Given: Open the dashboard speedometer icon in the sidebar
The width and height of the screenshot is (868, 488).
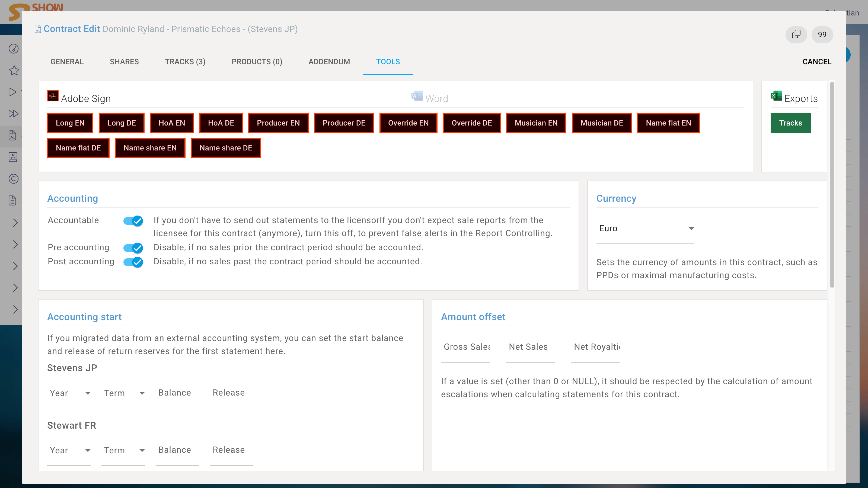Looking at the screenshot, I should click(13, 49).
